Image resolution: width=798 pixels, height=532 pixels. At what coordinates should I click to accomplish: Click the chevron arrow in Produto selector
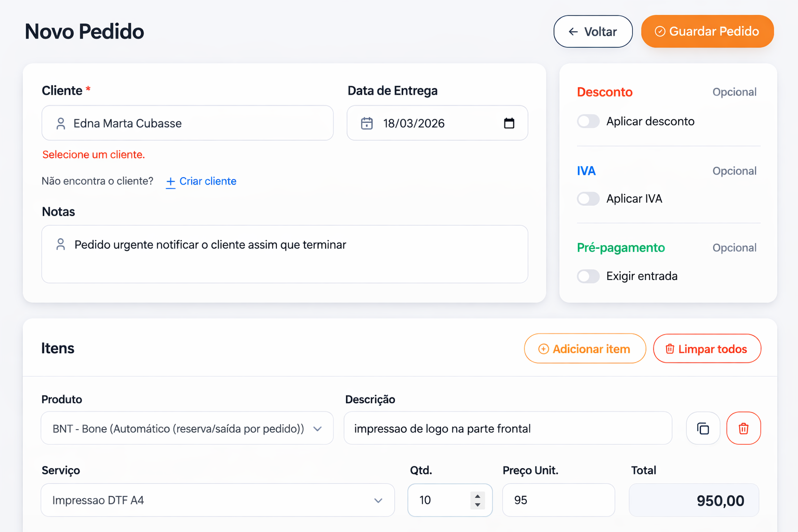coord(317,429)
